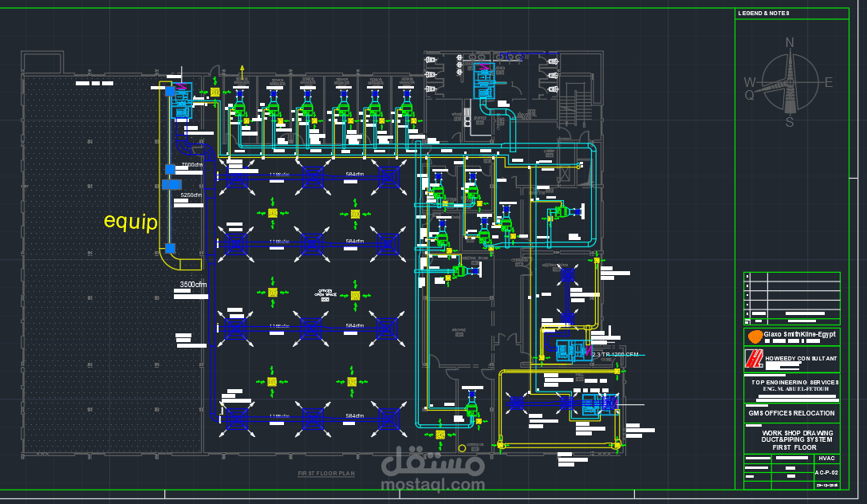The height and width of the screenshot is (504, 867).
Task: Click the compass letter "E"
Action: point(829,83)
